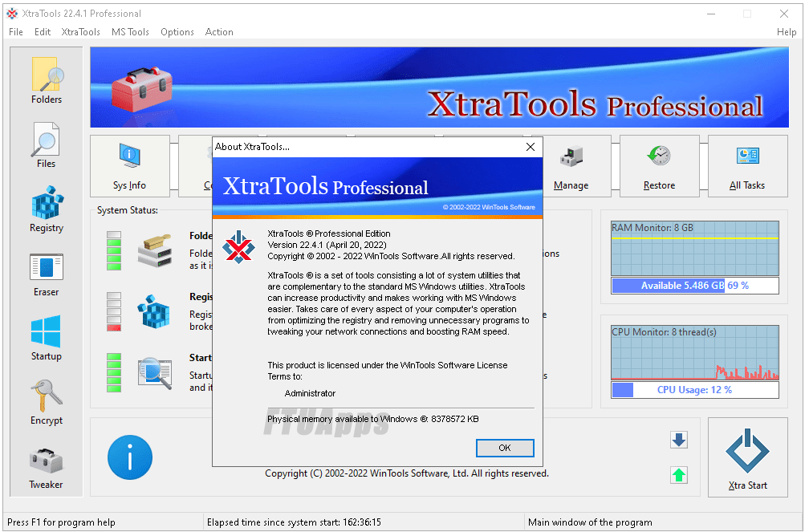Click the 'Elapsed time since system start' status
The height and width of the screenshot is (532, 805).
tap(295, 522)
